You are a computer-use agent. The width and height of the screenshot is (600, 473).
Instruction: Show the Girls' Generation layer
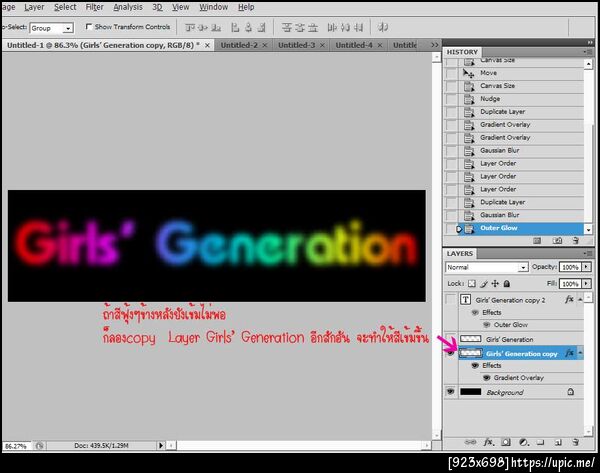point(451,339)
